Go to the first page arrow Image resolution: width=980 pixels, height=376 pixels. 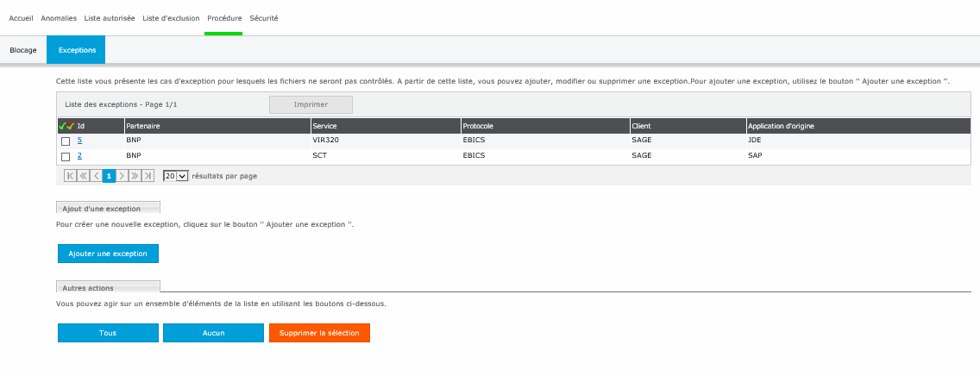tap(71, 176)
